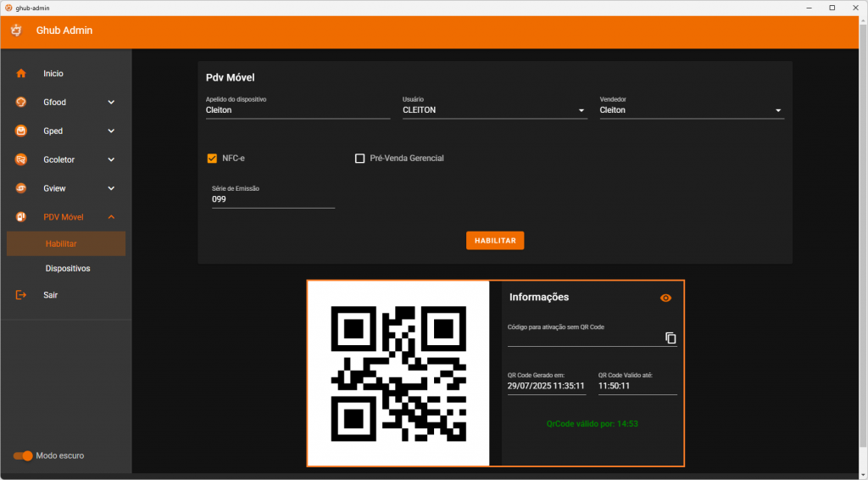The width and height of the screenshot is (868, 480).
Task: Open the Usuário dropdown
Action: click(495, 110)
